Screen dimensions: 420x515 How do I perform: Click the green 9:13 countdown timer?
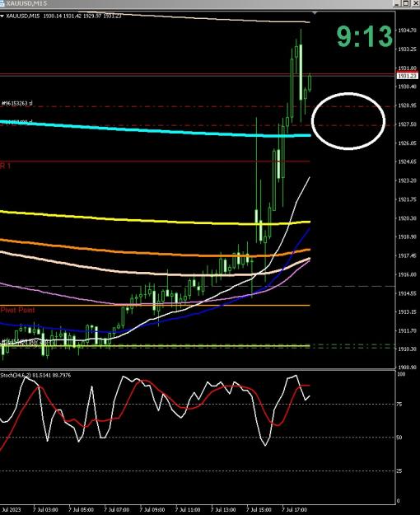pos(365,36)
